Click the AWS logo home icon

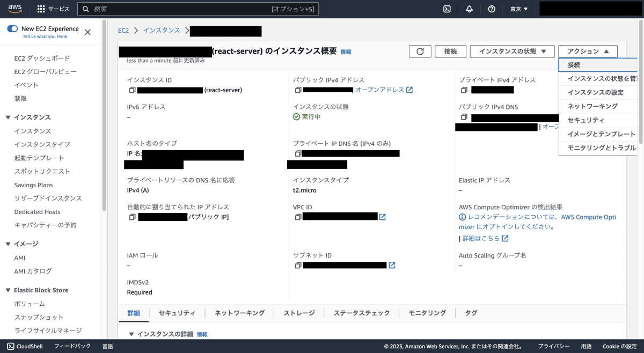point(14,9)
